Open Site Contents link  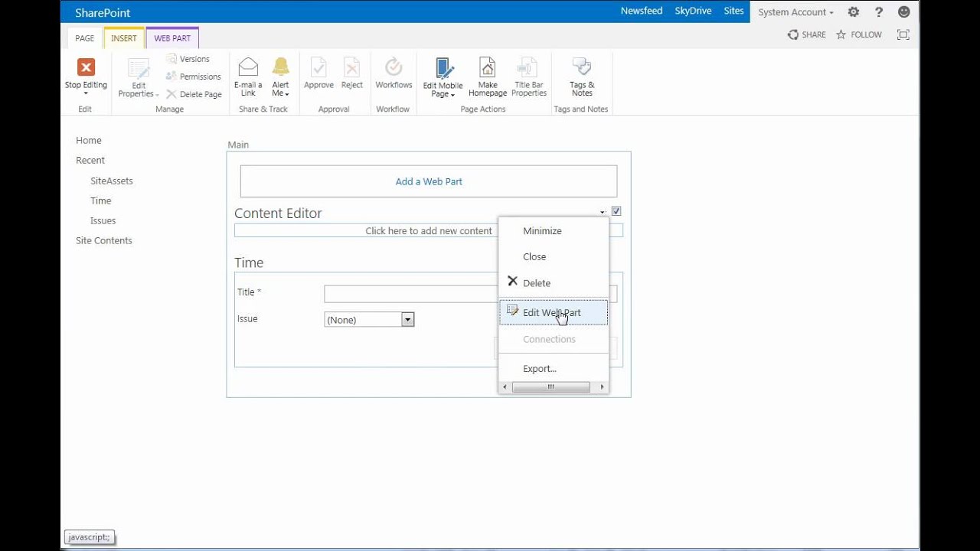(104, 241)
